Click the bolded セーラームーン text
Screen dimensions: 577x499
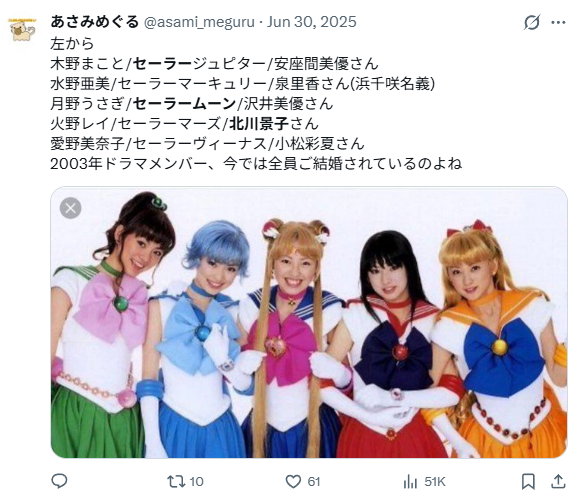(184, 104)
